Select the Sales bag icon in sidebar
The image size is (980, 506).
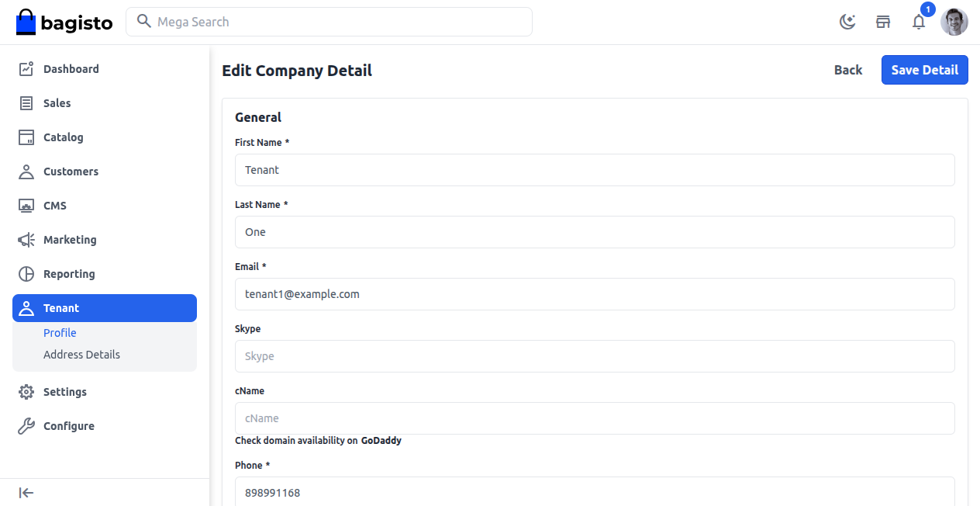26,102
